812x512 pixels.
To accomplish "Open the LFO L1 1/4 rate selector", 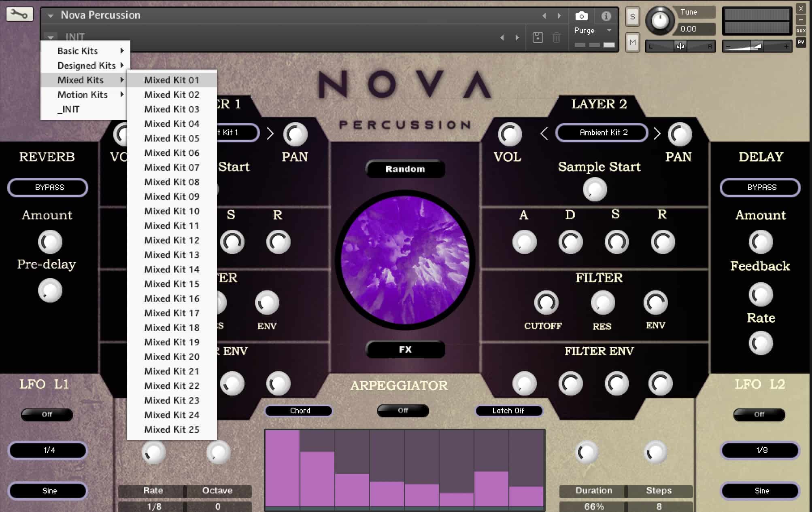I will point(48,451).
